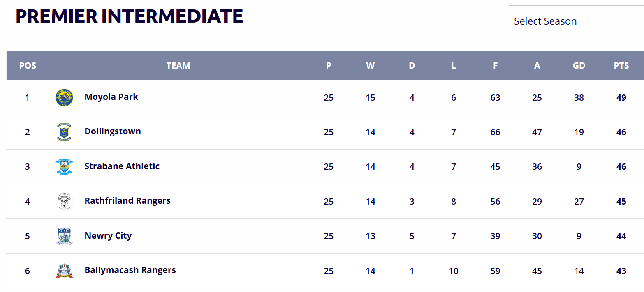
Task: Click Moyola Park's 49 points value
Action: click(x=621, y=98)
